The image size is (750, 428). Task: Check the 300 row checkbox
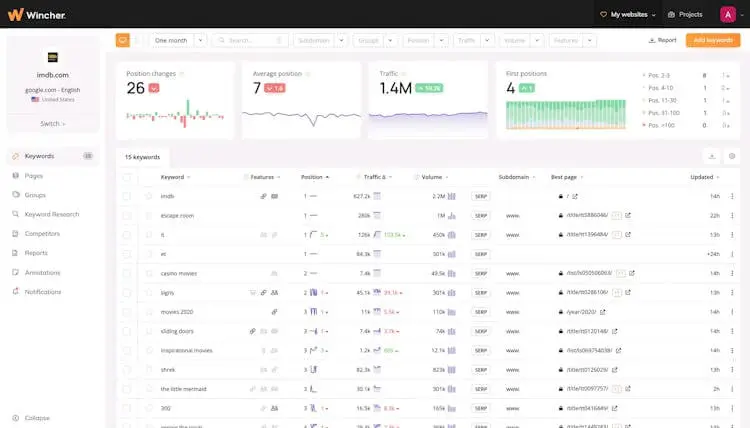point(127,408)
